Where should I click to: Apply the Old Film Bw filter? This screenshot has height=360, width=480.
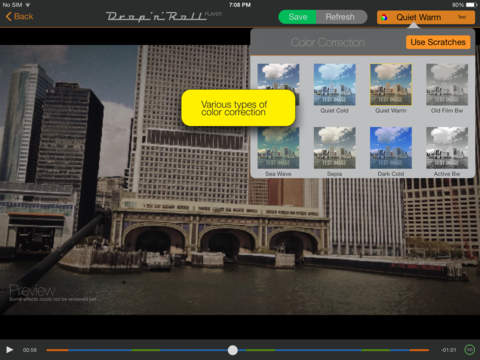click(x=447, y=85)
